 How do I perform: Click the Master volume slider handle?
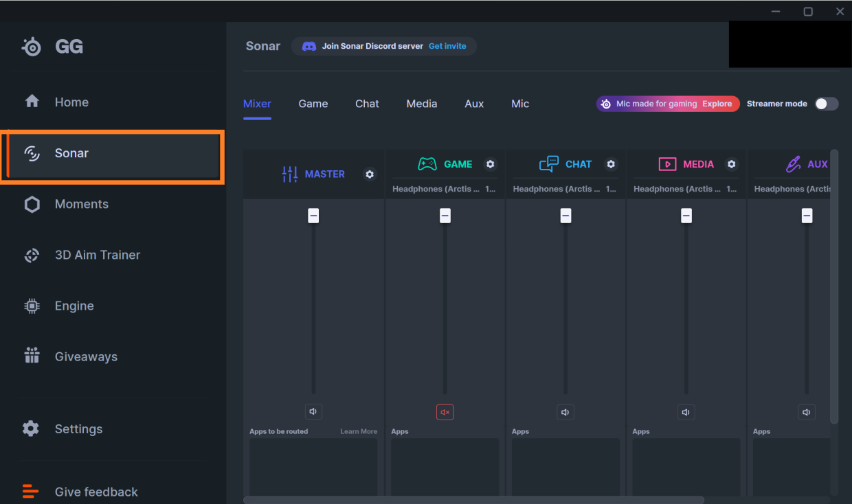pos(313,216)
